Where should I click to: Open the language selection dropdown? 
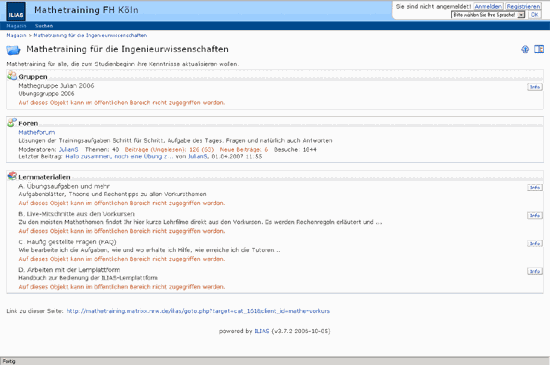tap(488, 15)
